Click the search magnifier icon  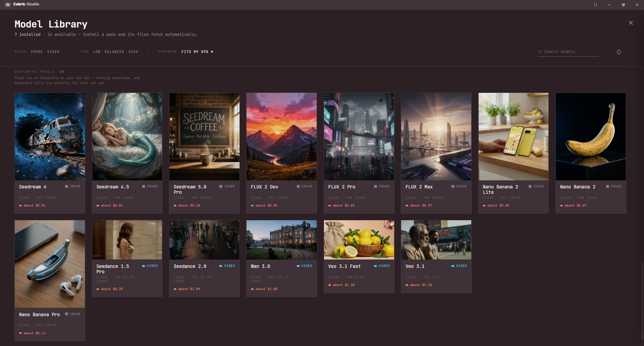[x=540, y=52]
